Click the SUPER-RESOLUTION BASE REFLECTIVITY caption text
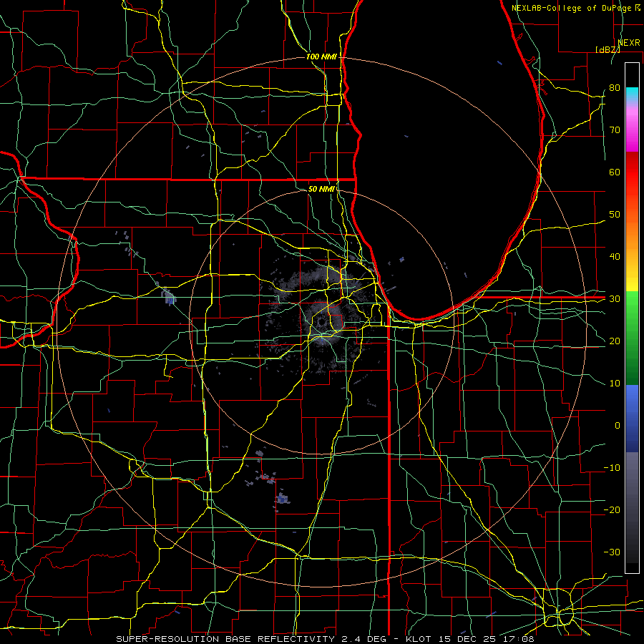 tap(225, 639)
